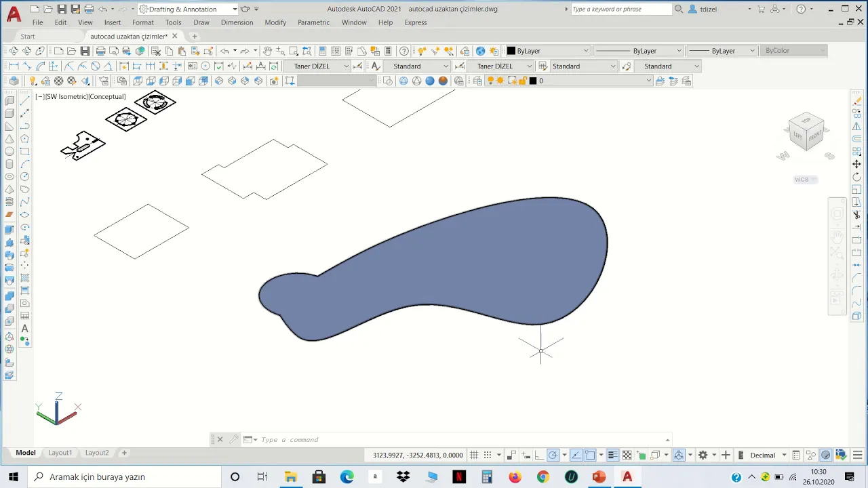The width and height of the screenshot is (868, 488).
Task: Open the Modify menu
Action: tap(275, 22)
